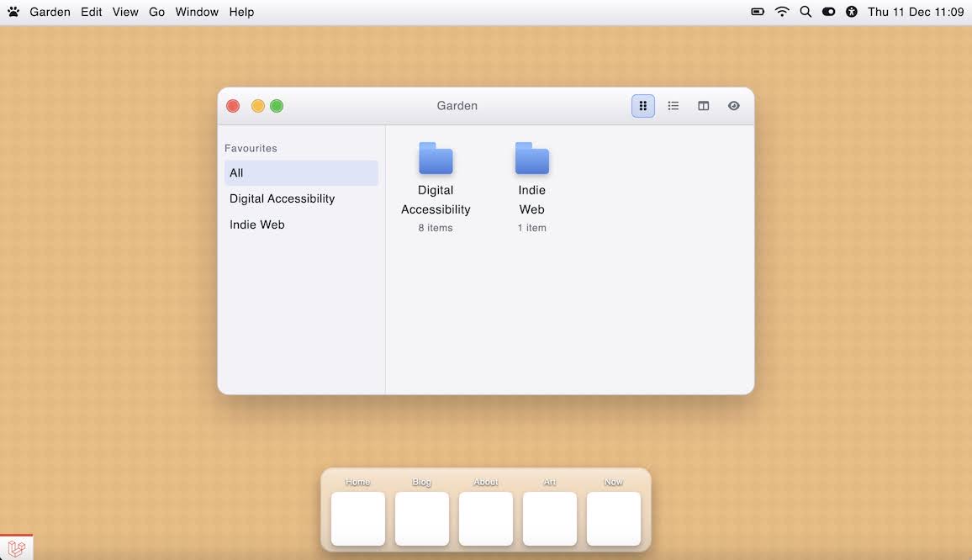
Task: Select the column layout view icon
Action: tap(704, 106)
